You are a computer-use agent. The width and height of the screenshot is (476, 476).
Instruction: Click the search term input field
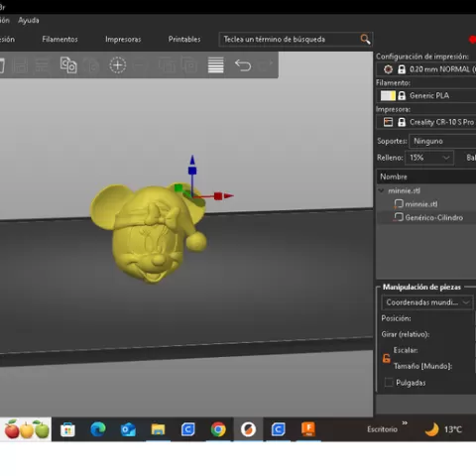[291, 39]
